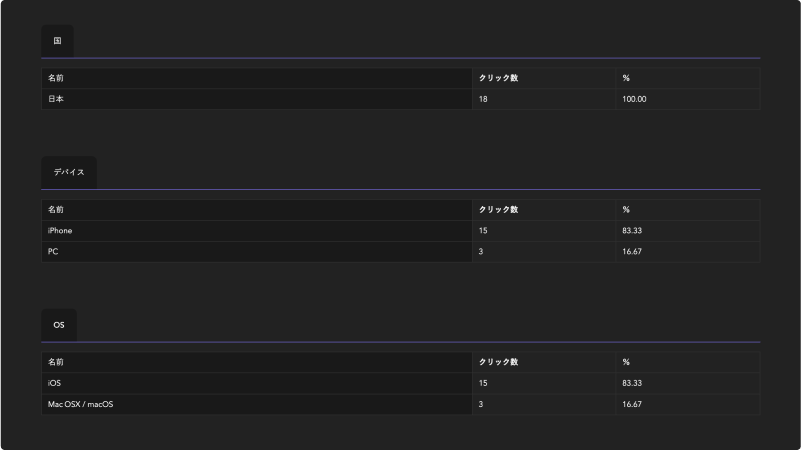Click 名前 header in the device table
Image resolution: width=801 pixels, height=450 pixels.
(56, 210)
